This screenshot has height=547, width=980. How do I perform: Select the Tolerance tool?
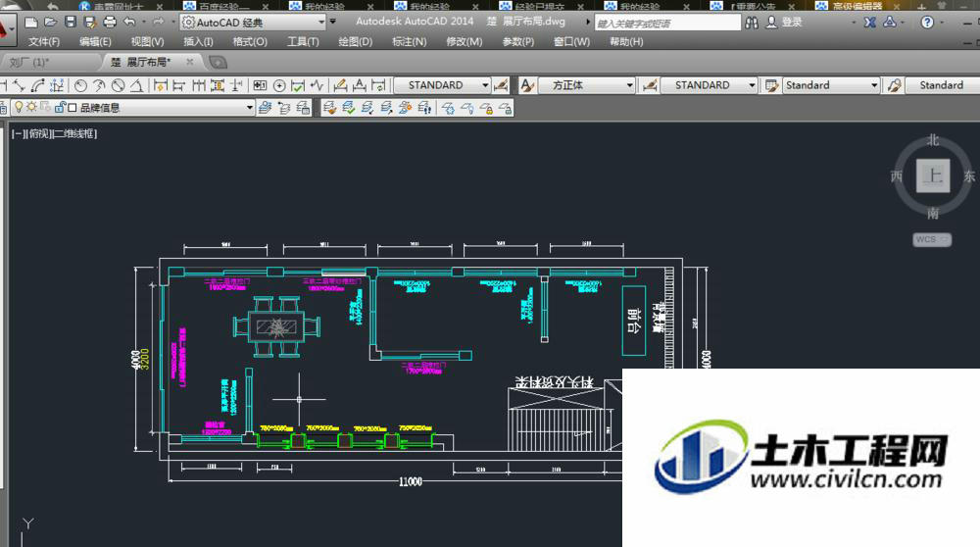coord(260,85)
